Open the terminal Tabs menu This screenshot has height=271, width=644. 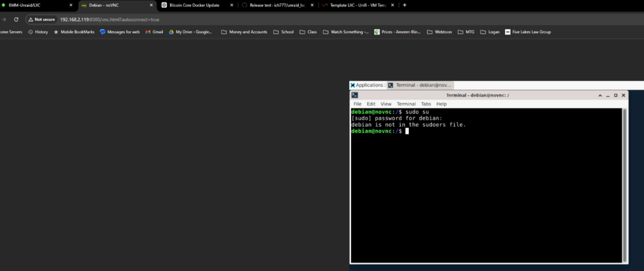pos(426,104)
